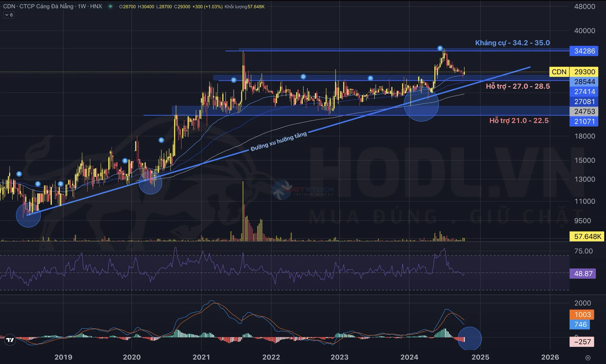Screen dimensions: 606x364
Task: Select the 'Kháng cự - 34.2 - 35.0' text label
Action: (x=512, y=43)
